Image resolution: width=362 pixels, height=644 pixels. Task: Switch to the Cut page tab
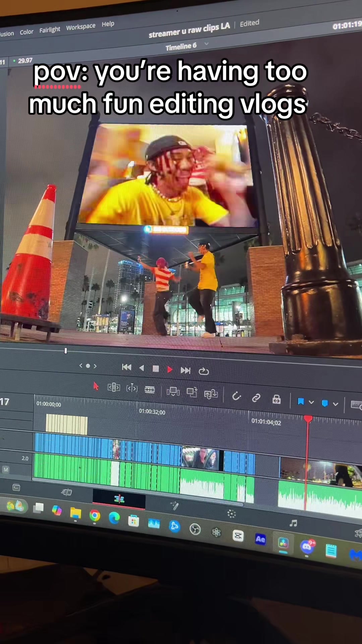pos(67,492)
